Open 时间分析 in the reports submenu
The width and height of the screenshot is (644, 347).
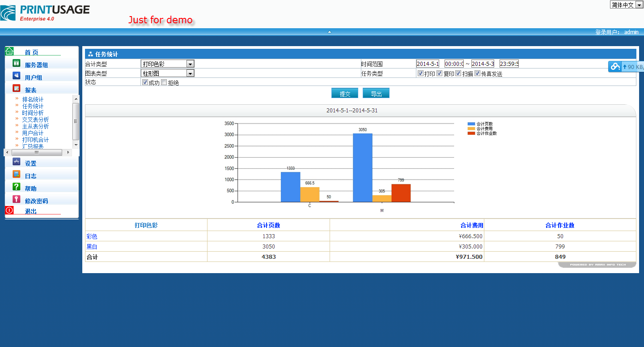33,113
